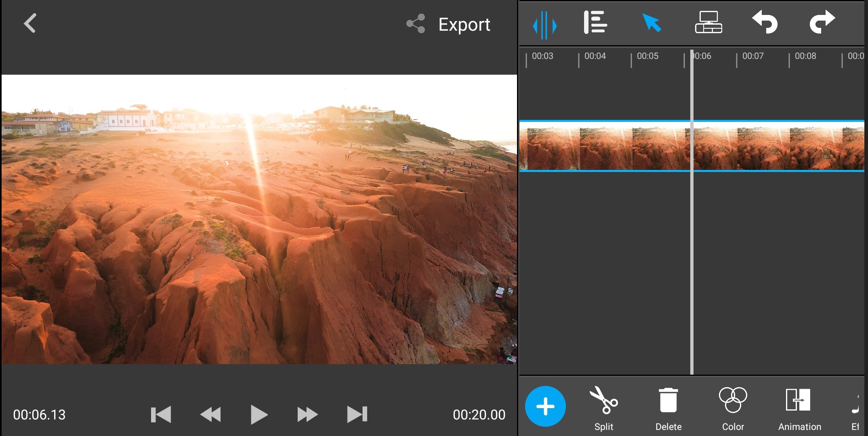868x436 pixels.
Task: Click the Export text button
Action: click(x=464, y=25)
